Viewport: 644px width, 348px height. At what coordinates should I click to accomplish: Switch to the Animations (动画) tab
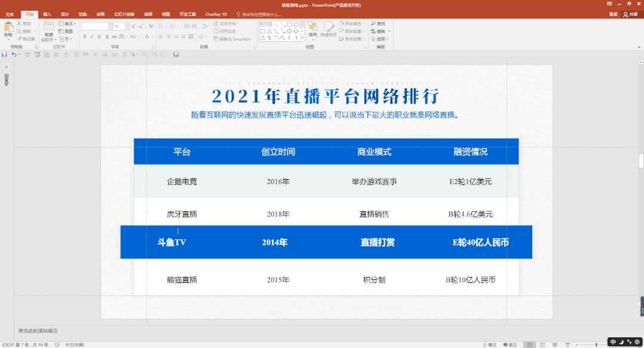point(100,14)
